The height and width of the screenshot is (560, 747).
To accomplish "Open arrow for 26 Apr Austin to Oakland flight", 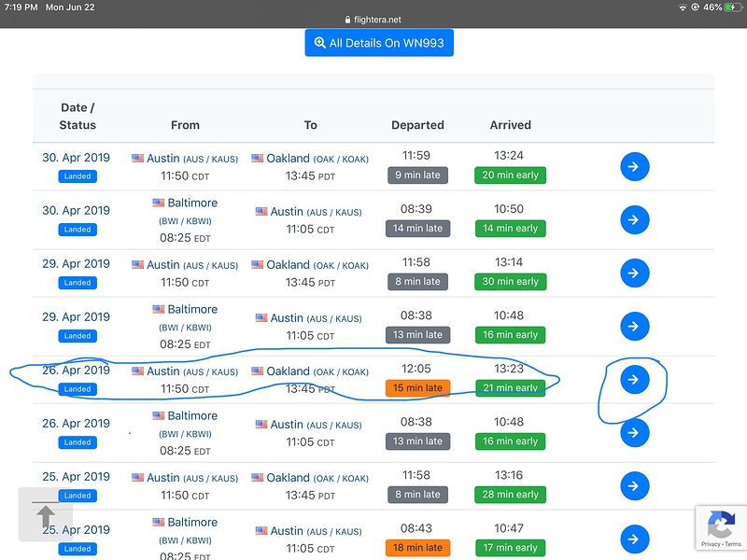I will (635, 380).
